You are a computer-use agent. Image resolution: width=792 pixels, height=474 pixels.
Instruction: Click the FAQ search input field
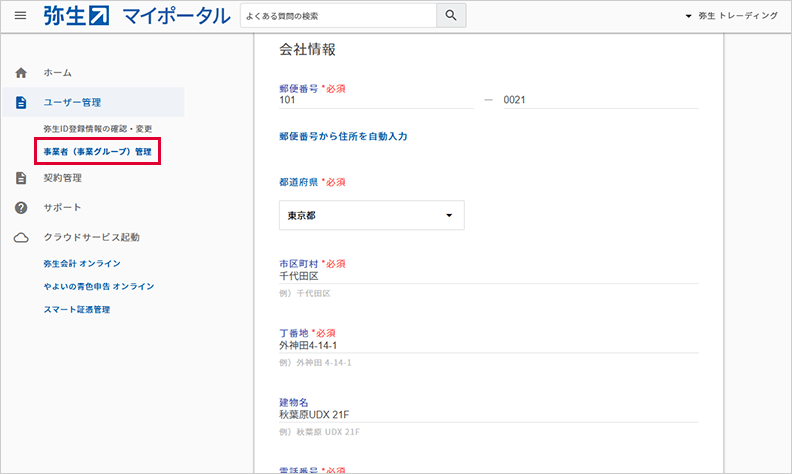point(338,15)
